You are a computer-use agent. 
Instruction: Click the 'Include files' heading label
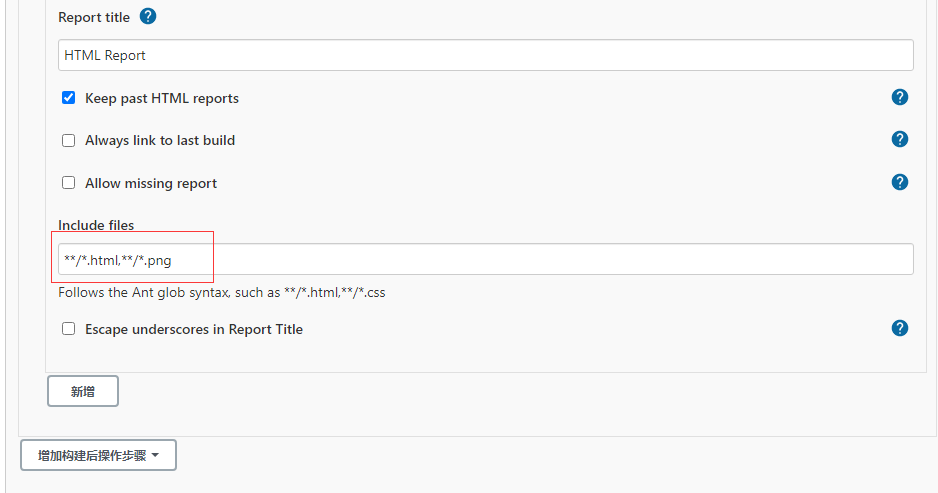96,225
